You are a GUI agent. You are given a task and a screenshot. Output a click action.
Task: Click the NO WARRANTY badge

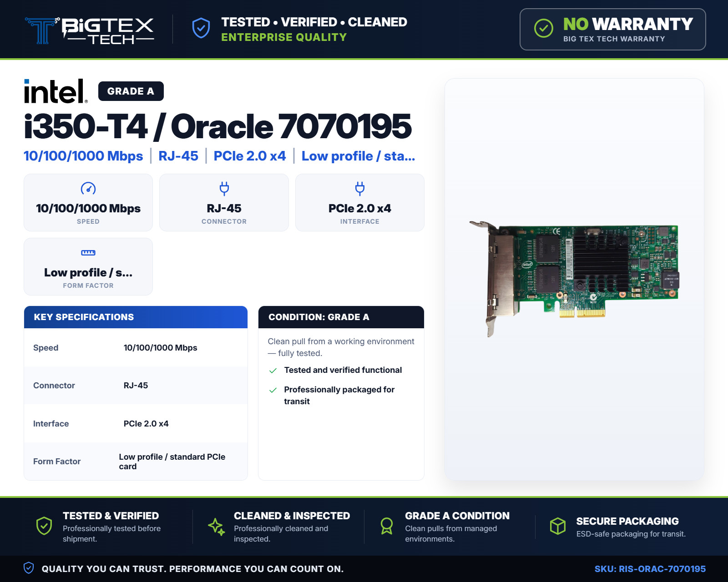coord(613,29)
